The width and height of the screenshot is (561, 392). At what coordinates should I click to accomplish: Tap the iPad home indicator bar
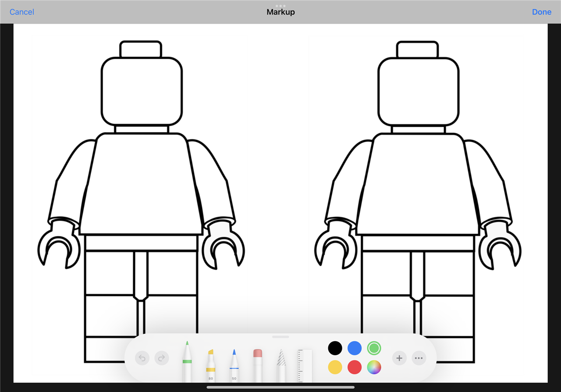[280, 387]
